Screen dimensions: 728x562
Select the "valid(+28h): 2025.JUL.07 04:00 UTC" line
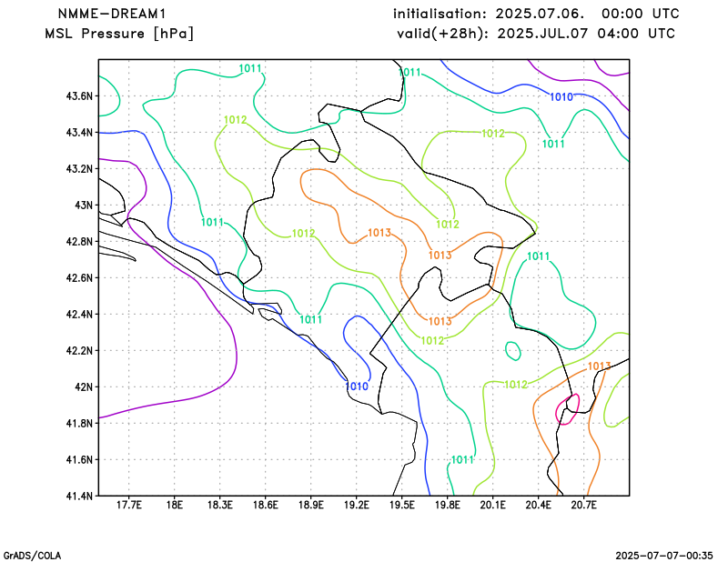pyautogui.click(x=536, y=34)
